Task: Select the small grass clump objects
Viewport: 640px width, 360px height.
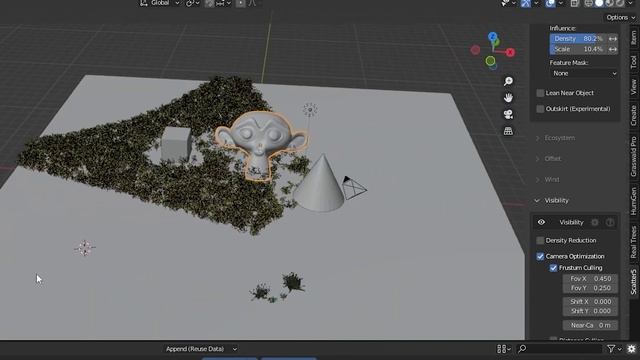Action: coord(278,288)
